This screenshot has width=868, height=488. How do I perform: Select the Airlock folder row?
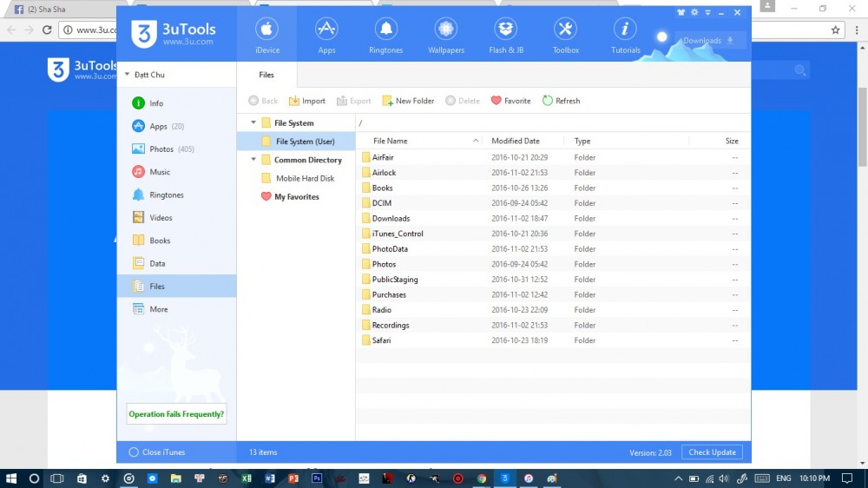pyautogui.click(x=553, y=172)
